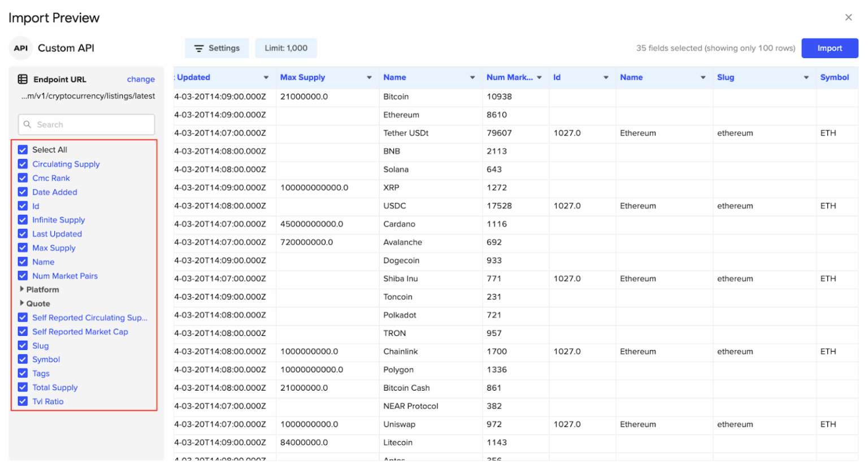Click the API logo icon beside Custom API
This screenshot has height=472, width=868.
point(21,48)
